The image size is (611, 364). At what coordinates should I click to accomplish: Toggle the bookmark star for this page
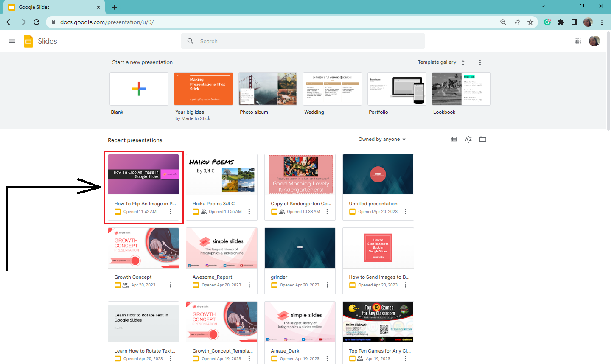pos(530,22)
